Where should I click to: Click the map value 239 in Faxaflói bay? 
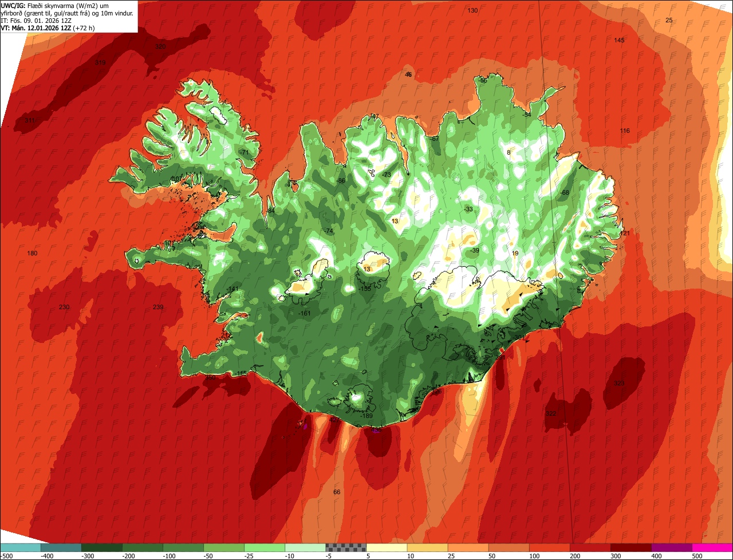158,307
